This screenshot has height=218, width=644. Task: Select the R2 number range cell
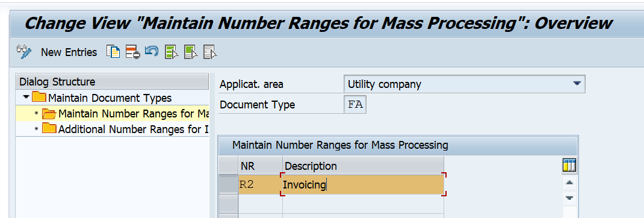pos(261,185)
